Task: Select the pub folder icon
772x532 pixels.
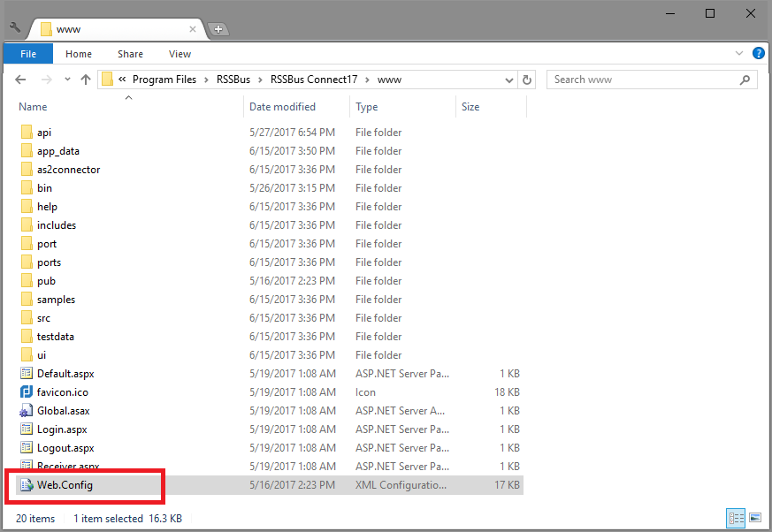Action: (27, 280)
